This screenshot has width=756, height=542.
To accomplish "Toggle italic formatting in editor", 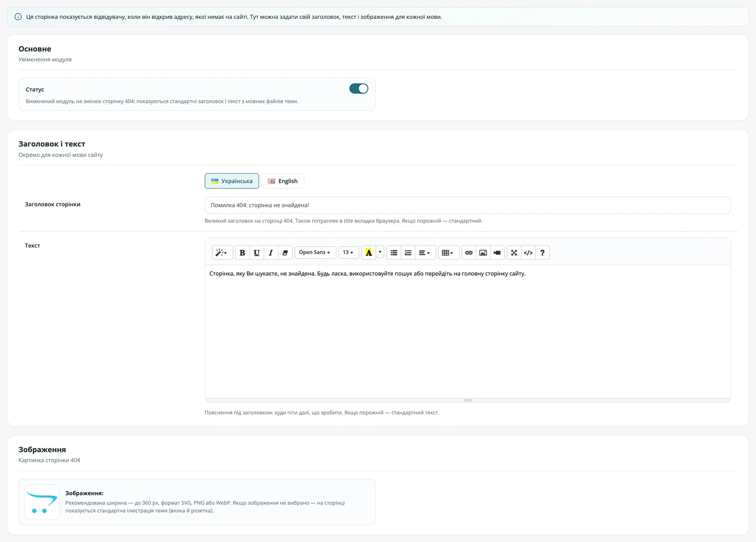I will click(271, 253).
